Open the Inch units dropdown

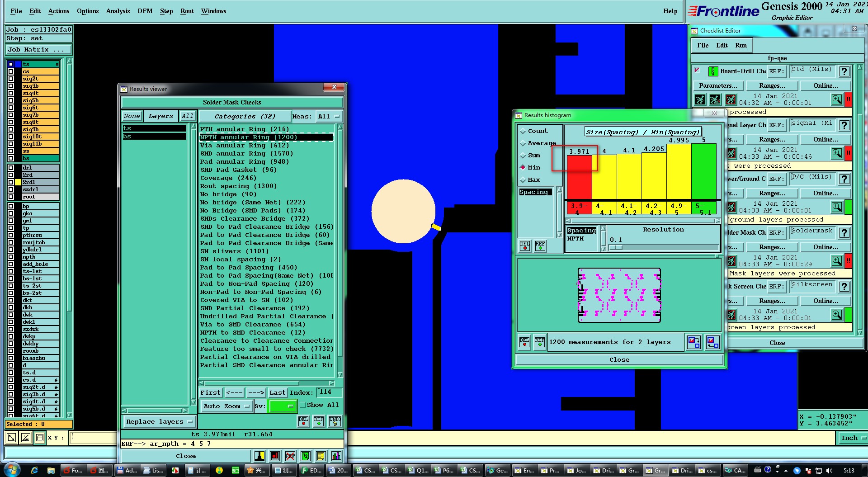pos(854,438)
